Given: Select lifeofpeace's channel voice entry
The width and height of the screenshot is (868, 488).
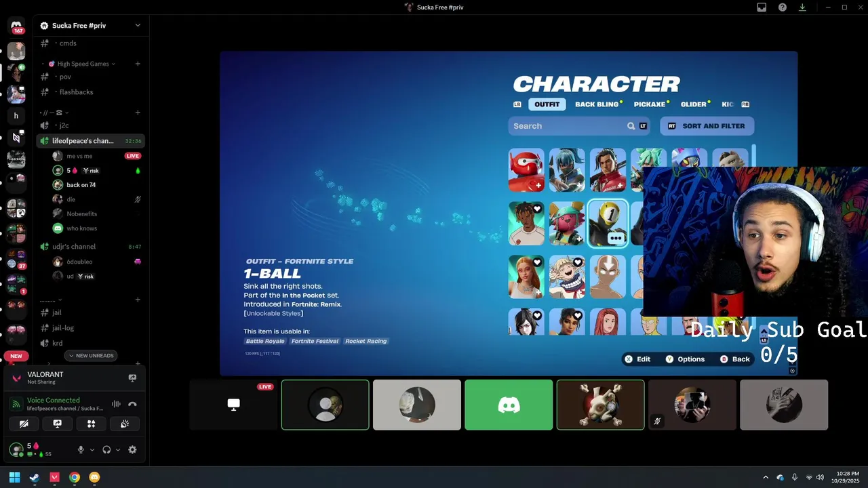Looking at the screenshot, I should click(91, 141).
